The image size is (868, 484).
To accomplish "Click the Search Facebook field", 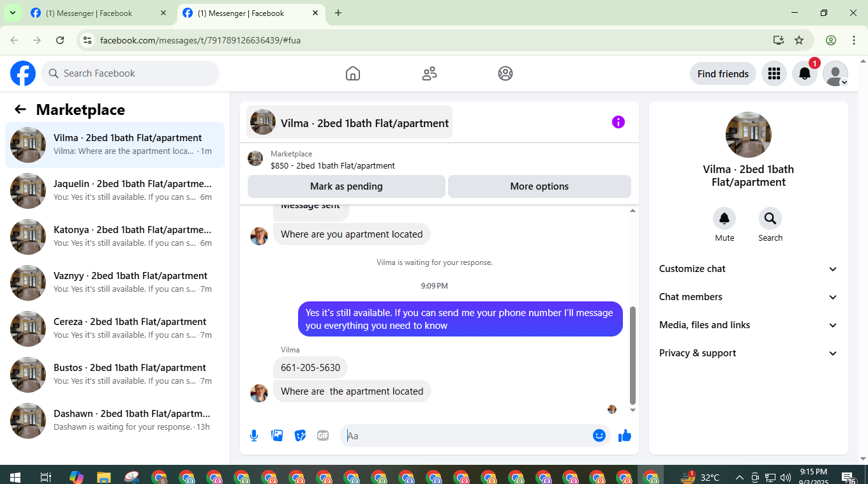I will point(130,73).
